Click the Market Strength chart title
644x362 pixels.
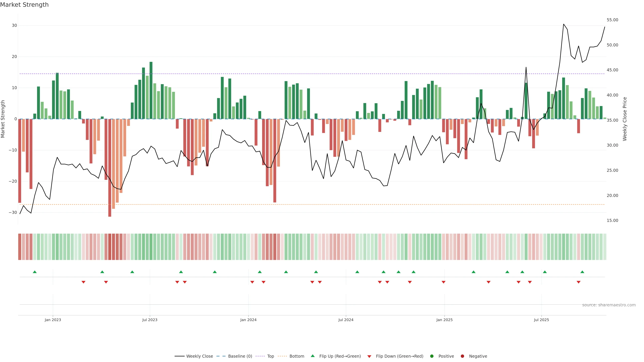coord(24,5)
